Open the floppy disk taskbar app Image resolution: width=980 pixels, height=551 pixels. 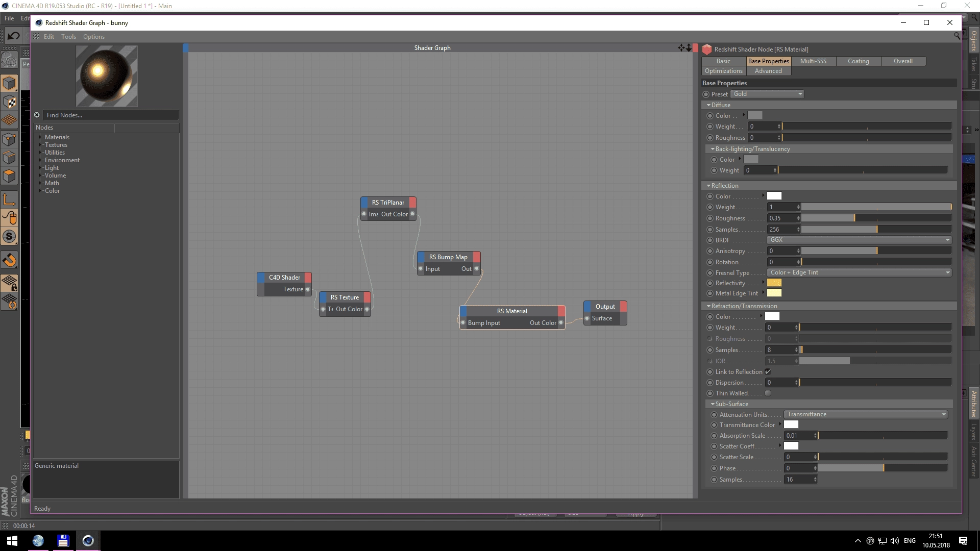(x=63, y=541)
